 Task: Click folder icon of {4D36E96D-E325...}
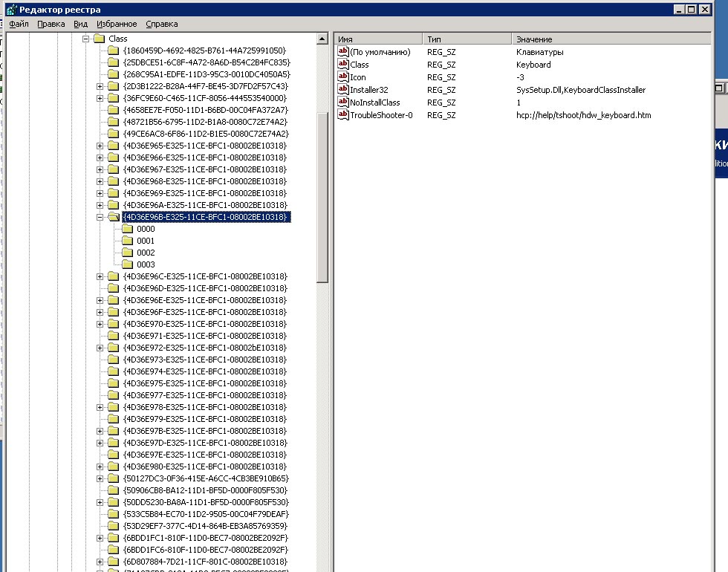[x=113, y=288]
